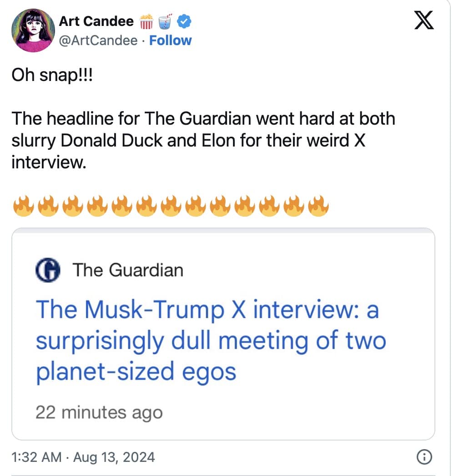Image resolution: width=454 pixels, height=476 pixels.
Task: Click the popcorn emoji beside the name
Action: point(146,21)
